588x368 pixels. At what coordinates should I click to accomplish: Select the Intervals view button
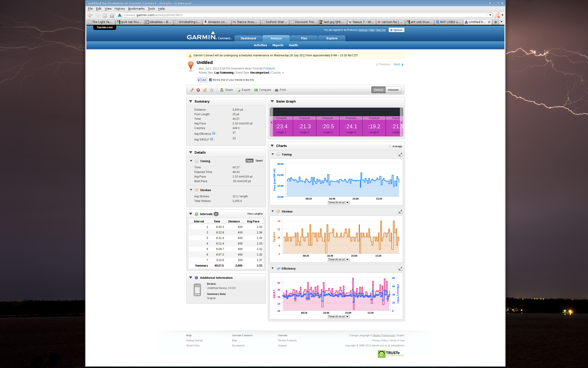pyautogui.click(x=393, y=90)
